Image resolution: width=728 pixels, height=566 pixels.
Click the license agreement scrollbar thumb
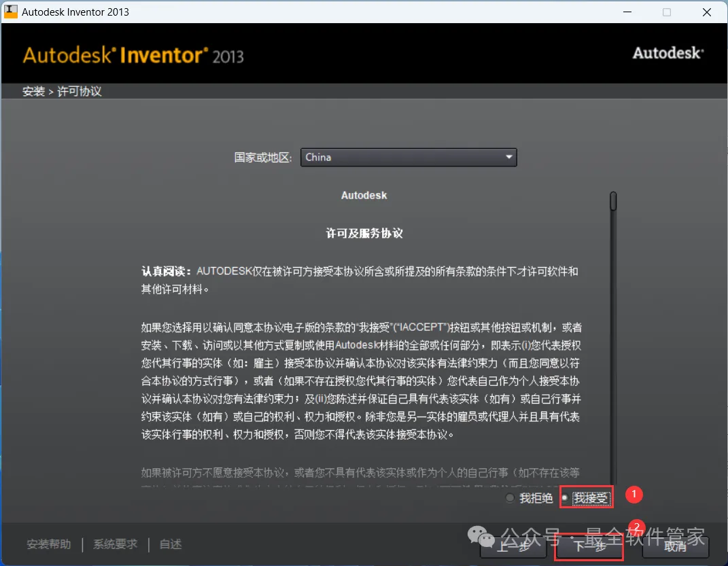pos(613,201)
